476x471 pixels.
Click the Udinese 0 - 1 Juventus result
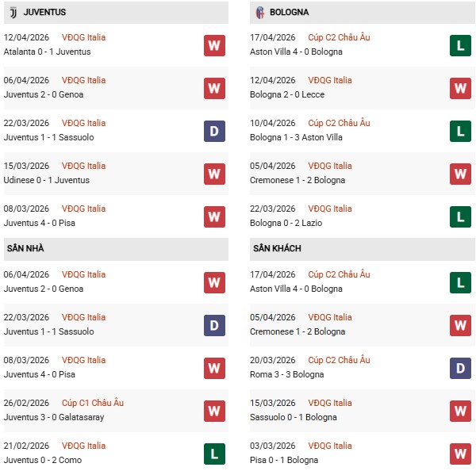point(47,180)
